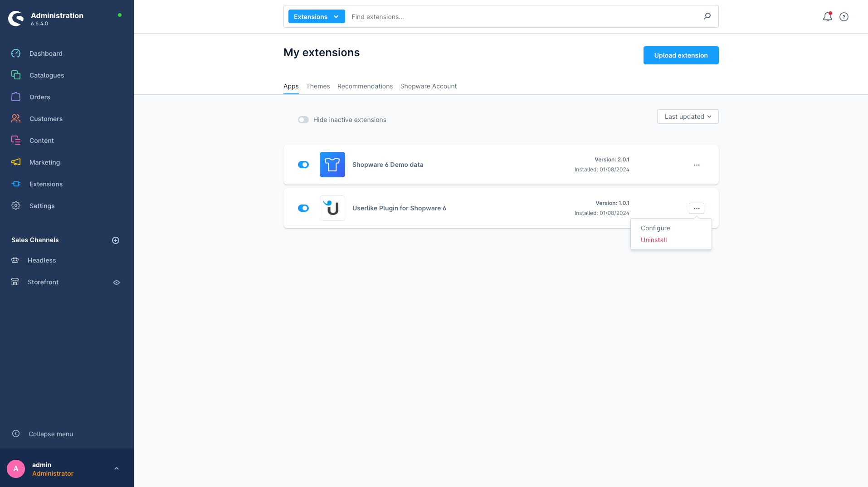Screen dimensions: 868x487
Task: Click the Administration title text
Action: pos(57,15)
